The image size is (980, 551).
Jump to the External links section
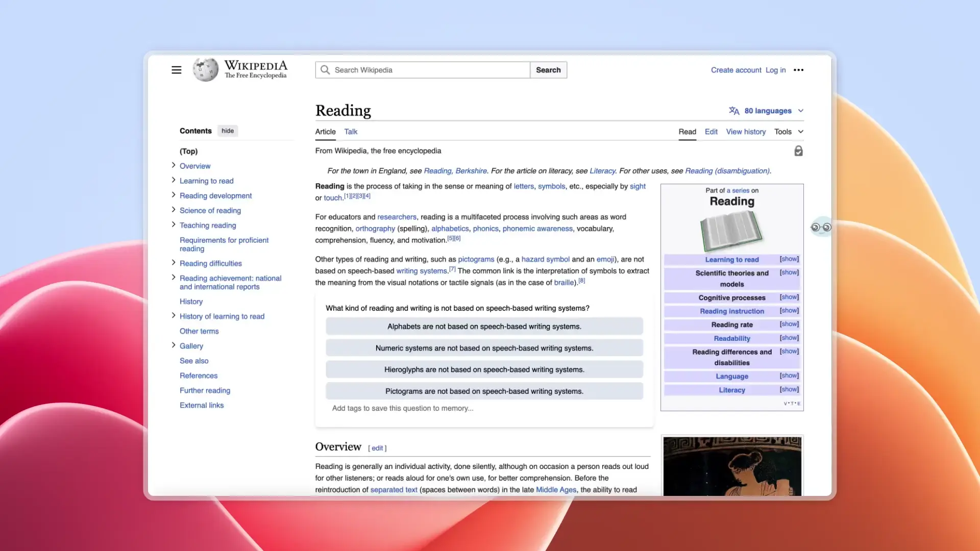[202, 405]
